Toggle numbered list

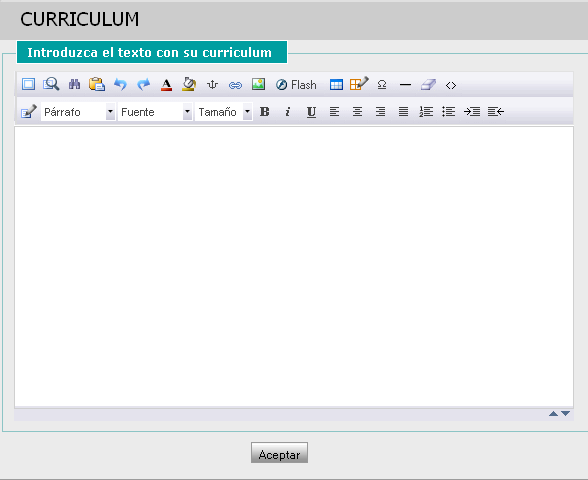point(426,112)
